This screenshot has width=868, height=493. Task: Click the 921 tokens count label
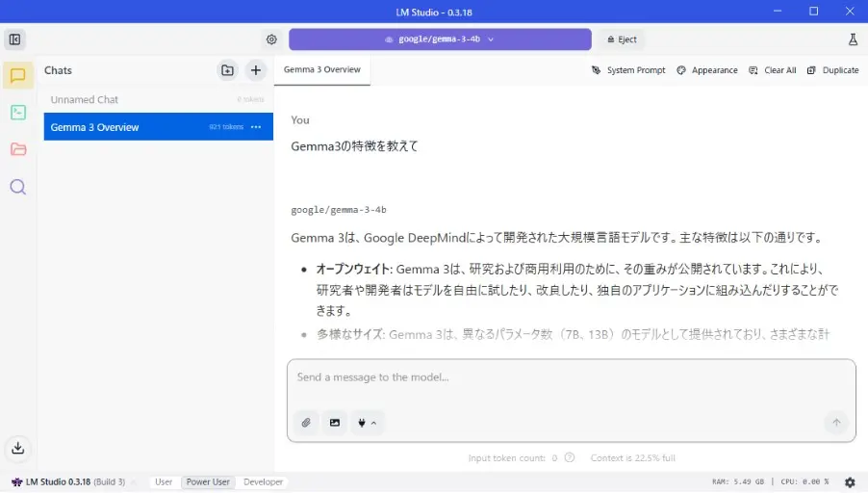tap(226, 127)
